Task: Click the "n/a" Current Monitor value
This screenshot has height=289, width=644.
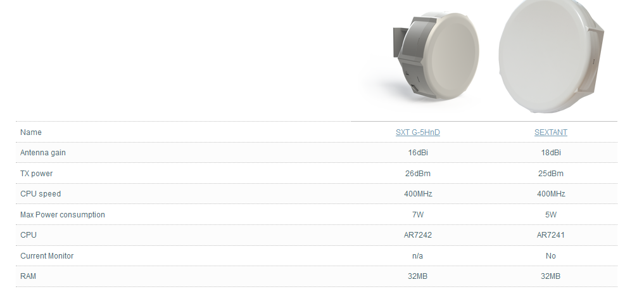Action: [418, 256]
